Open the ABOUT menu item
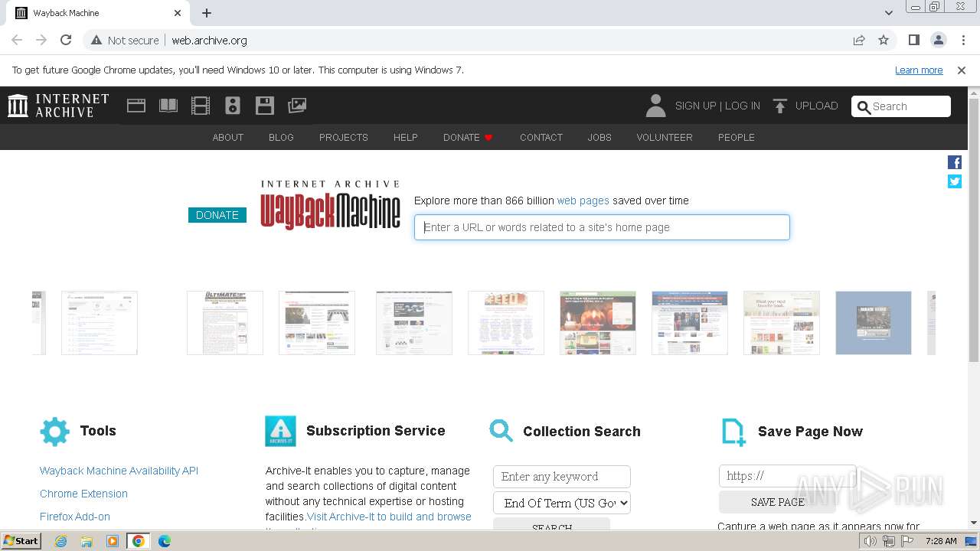This screenshot has height=551, width=980. pos(228,138)
